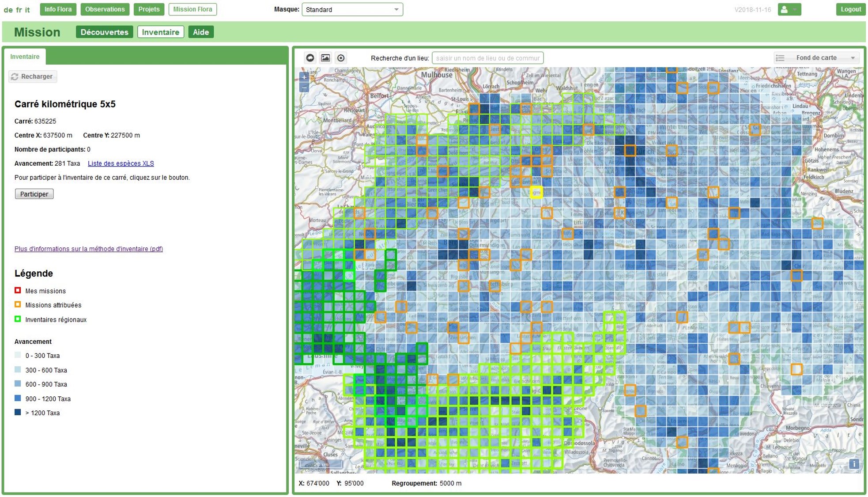Open the Fond de carte dropdown
The height and width of the screenshot is (497, 868).
816,58
